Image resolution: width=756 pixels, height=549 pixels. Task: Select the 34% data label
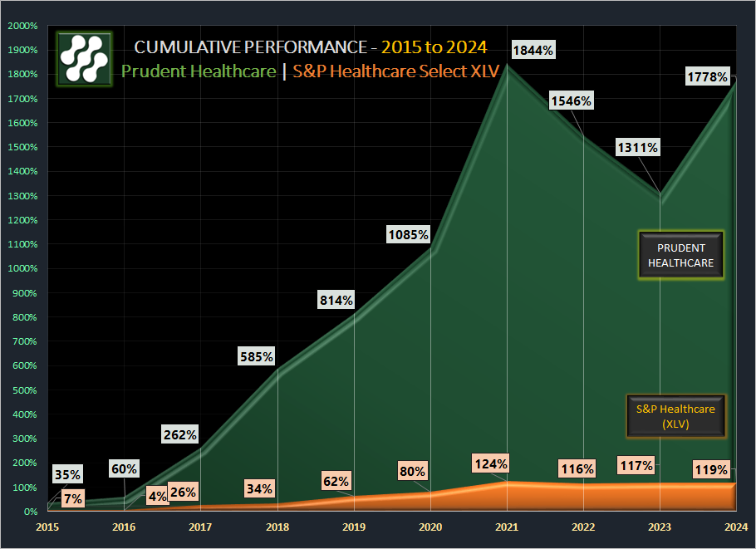point(259,488)
